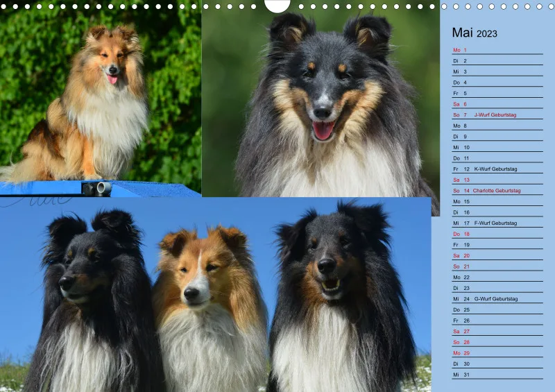Image resolution: width=555 pixels, height=392 pixels.
Task: Select the 'F-Wurf Geburtstag' entry on Mi 17
Action: 495,223
